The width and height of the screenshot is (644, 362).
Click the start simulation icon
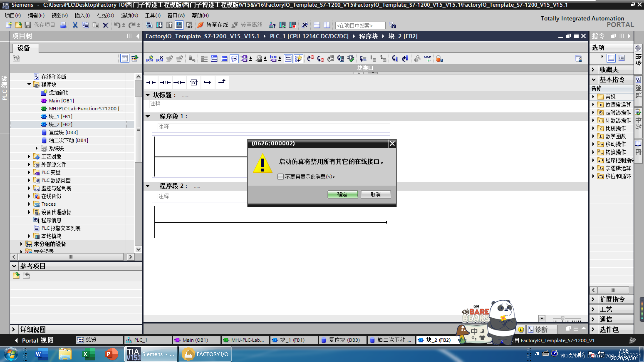(179, 25)
